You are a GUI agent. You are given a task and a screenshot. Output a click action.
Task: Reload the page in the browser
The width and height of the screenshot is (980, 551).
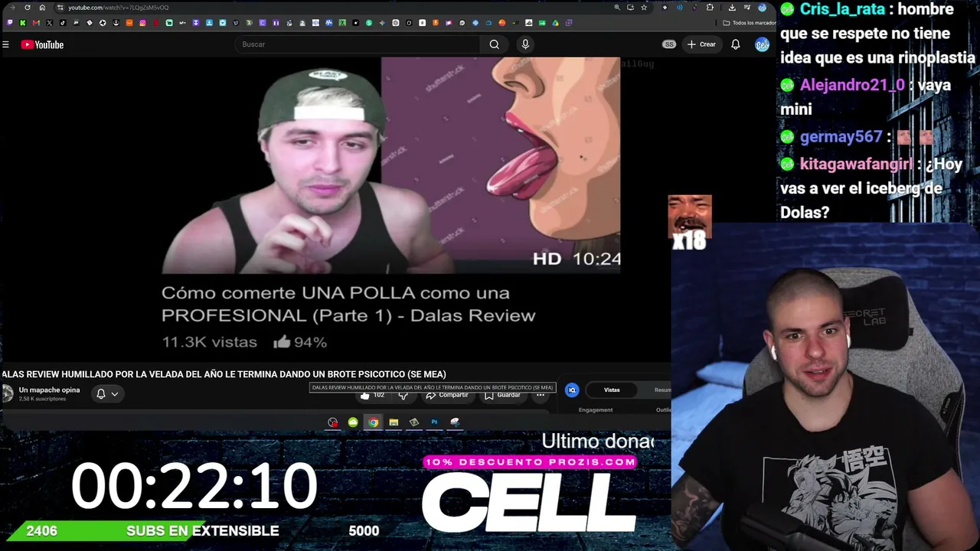[28, 8]
